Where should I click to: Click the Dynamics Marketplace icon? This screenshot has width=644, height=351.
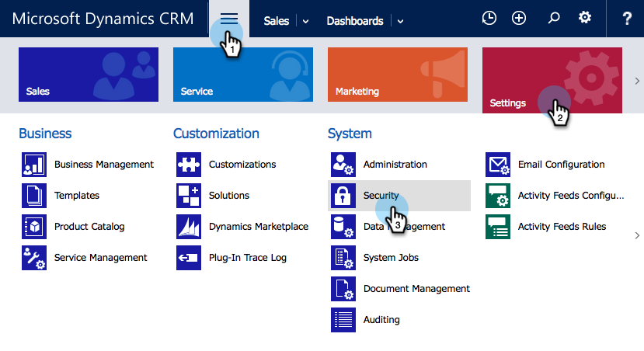coord(189,227)
